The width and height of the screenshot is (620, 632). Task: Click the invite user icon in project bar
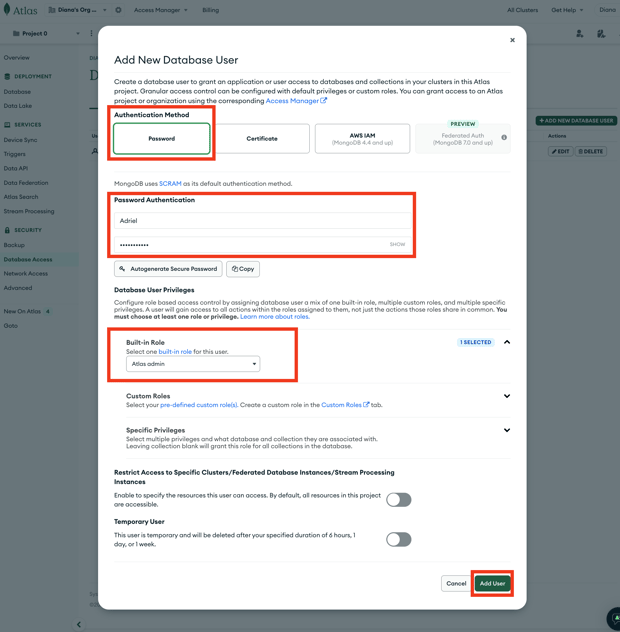(580, 33)
